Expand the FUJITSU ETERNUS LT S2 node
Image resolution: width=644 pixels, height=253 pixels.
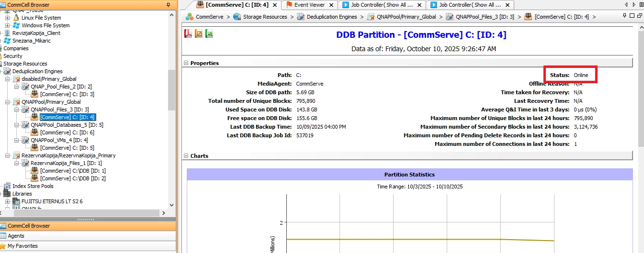point(8,201)
